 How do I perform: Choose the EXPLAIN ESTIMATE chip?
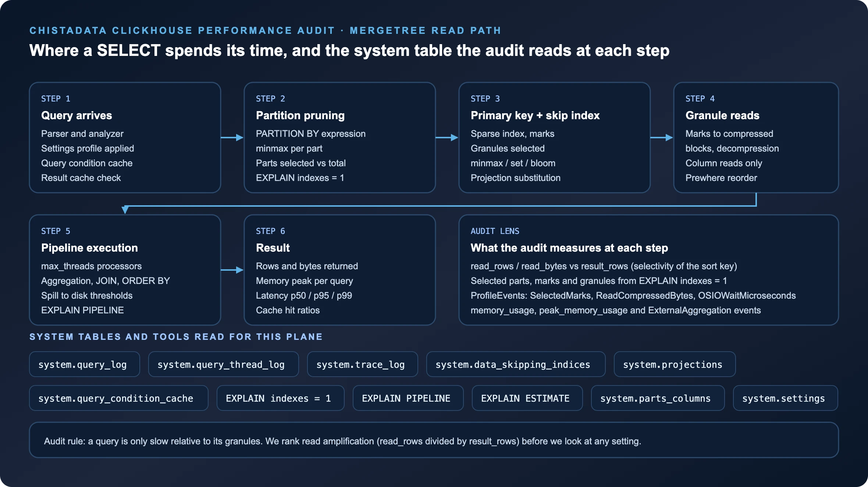click(527, 398)
